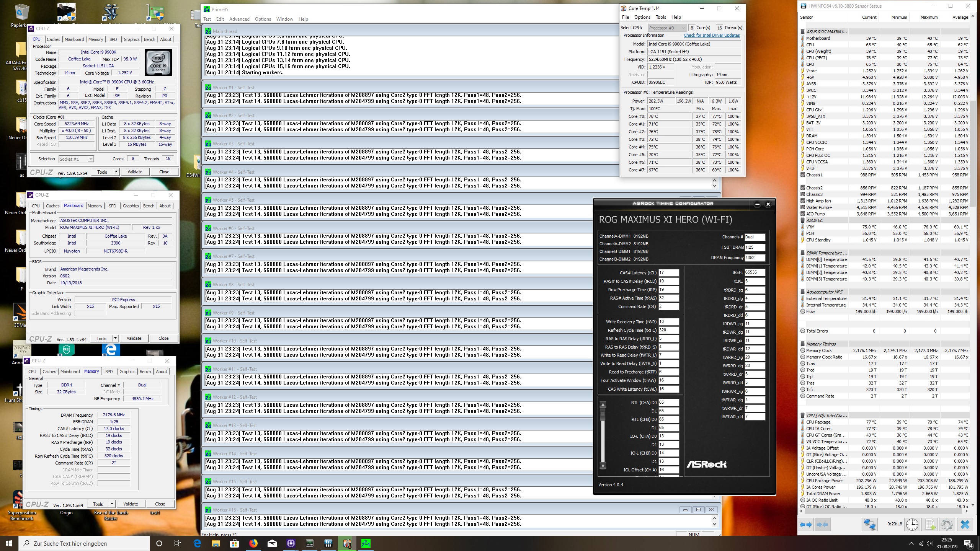Switch to Caches tab in top CPU-Z window
The width and height of the screenshot is (980, 551).
tap(53, 39)
